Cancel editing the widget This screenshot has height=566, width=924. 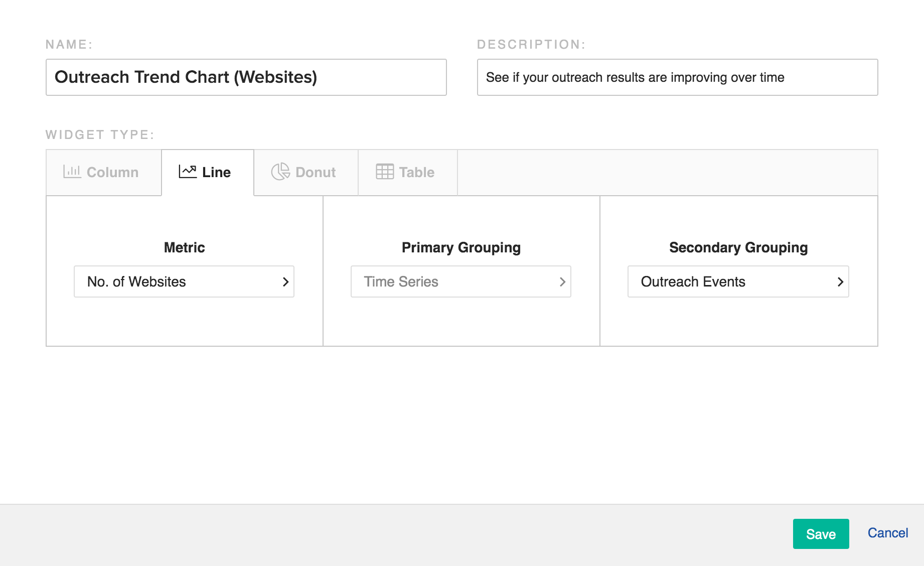click(x=887, y=533)
